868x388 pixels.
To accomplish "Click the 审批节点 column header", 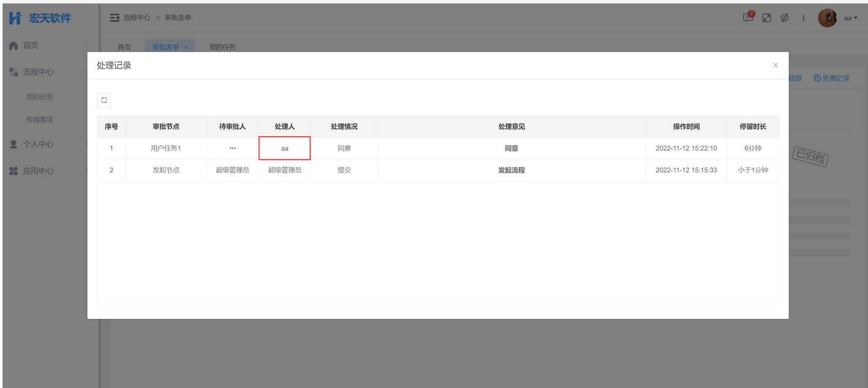I will [x=166, y=127].
